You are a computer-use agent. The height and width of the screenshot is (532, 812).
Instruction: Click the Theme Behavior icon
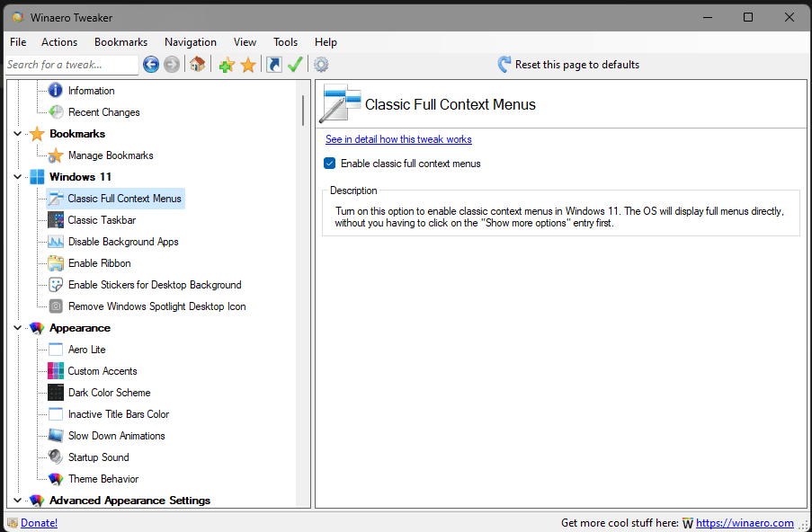[56, 479]
